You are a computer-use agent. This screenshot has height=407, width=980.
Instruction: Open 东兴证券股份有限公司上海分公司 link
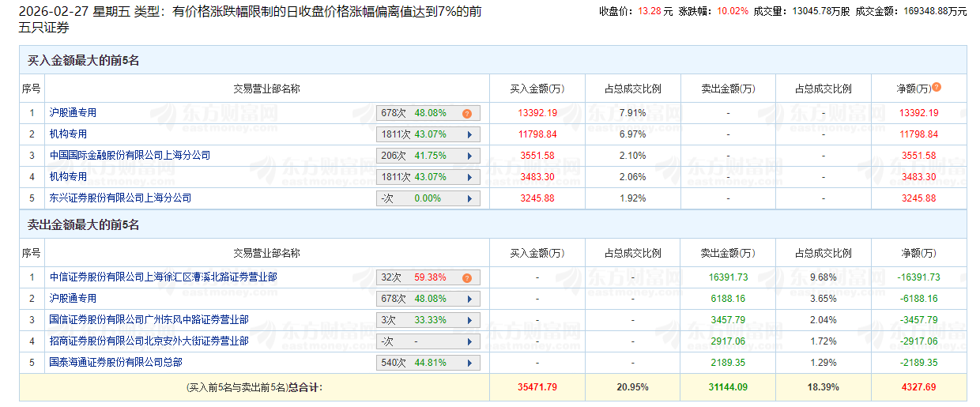point(121,198)
